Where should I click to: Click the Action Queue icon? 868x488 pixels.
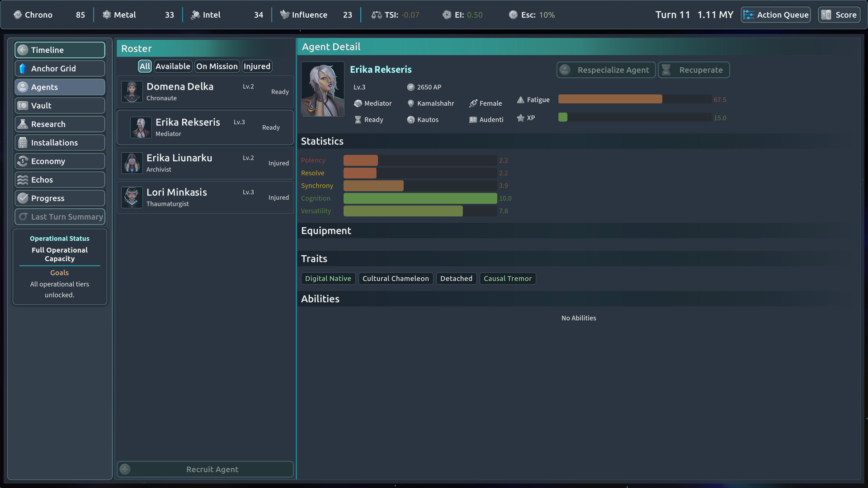pos(749,15)
